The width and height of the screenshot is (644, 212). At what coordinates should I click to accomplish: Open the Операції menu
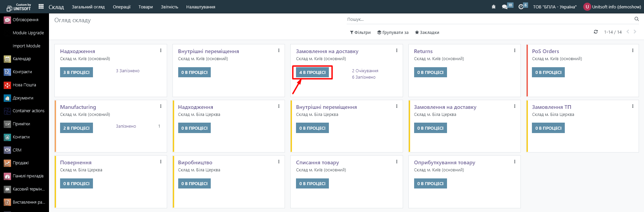click(121, 7)
